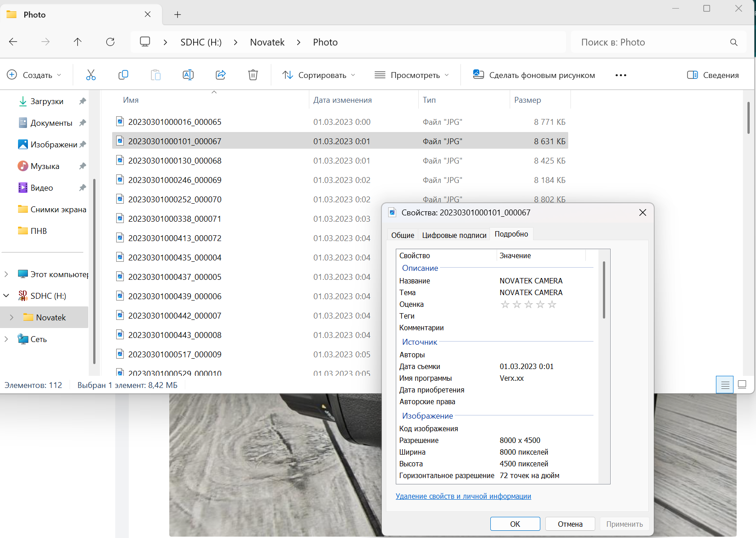Image resolution: width=756 pixels, height=538 pixels.
Task: Click the properties list vertical scrollbar
Action: [603, 290]
